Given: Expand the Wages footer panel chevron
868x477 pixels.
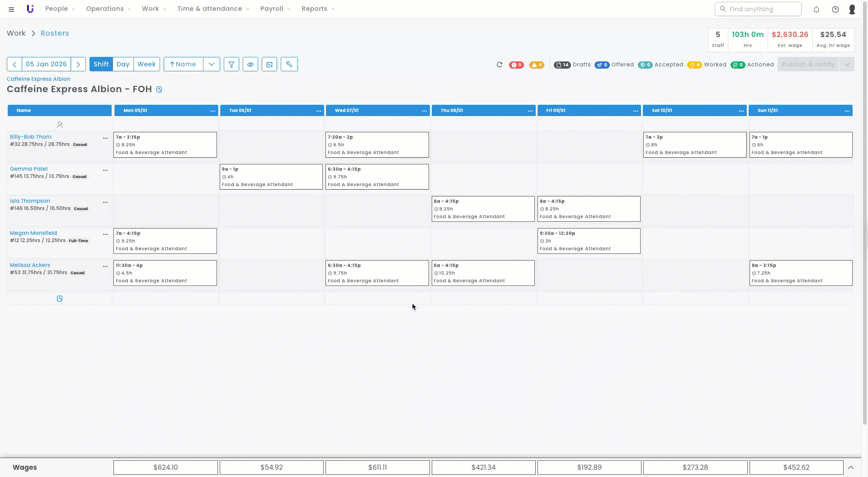Looking at the screenshot, I should [x=850, y=468].
